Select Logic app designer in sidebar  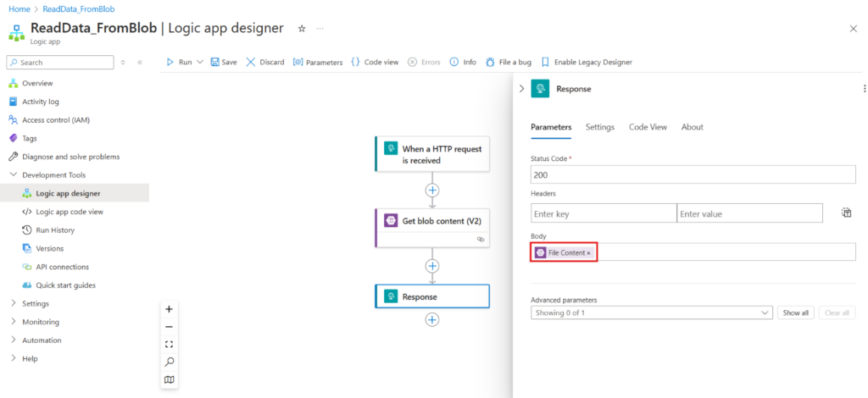coord(68,193)
